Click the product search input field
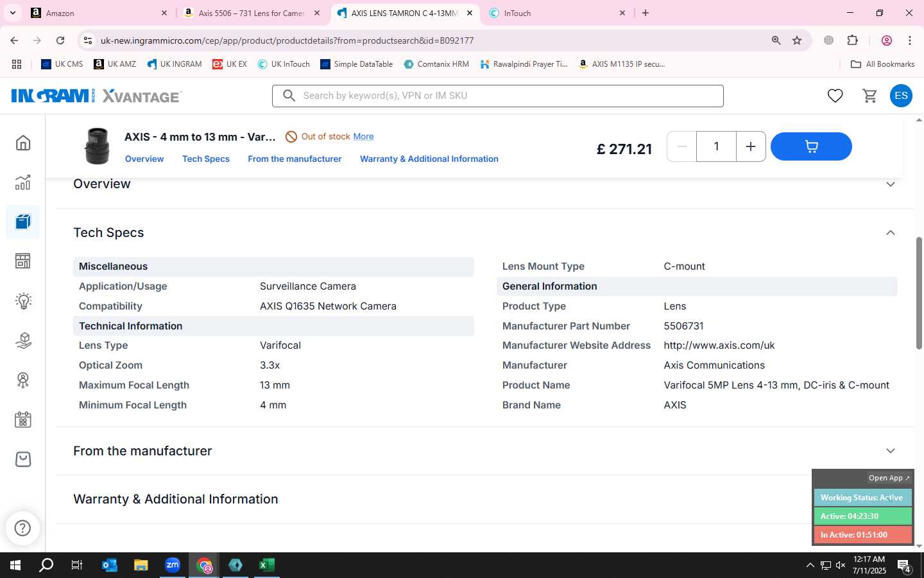 coord(498,96)
